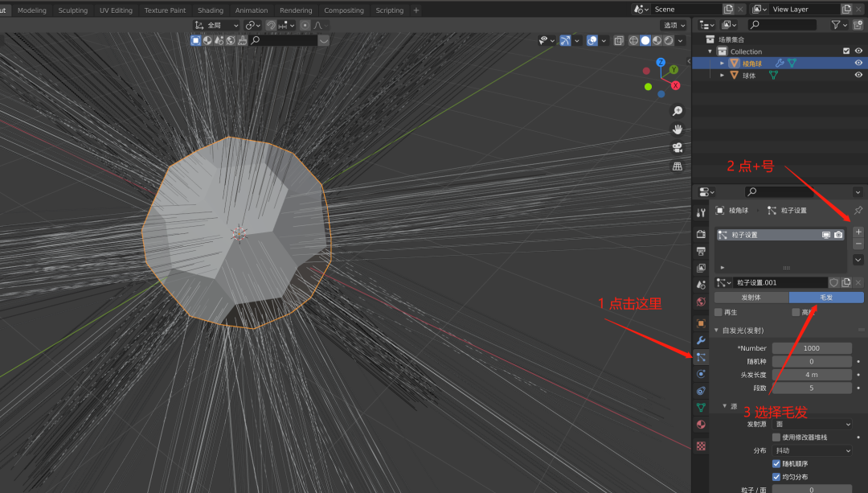The width and height of the screenshot is (868, 493).
Task: Open the Modifier wrench properties tab
Action: pyautogui.click(x=701, y=340)
